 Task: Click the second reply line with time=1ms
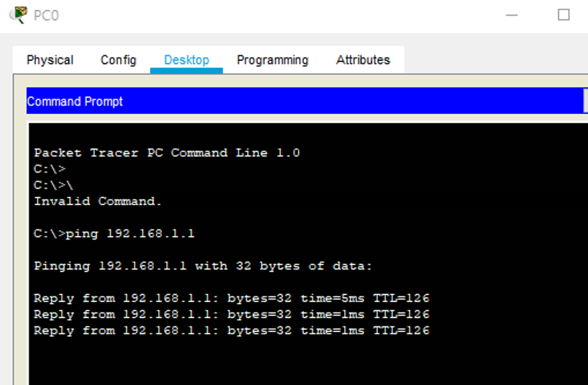(231, 315)
